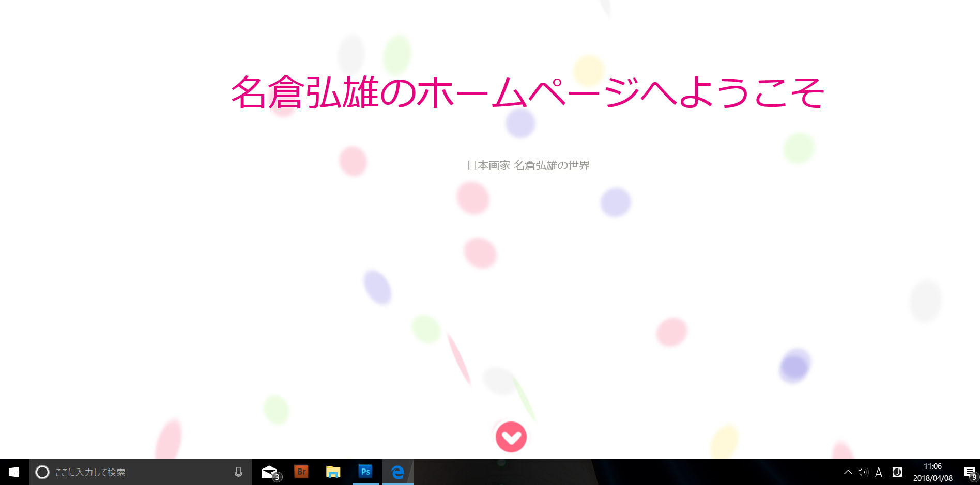This screenshot has height=485, width=980.
Task: Toggle the IME input mode 'A' indicator
Action: point(879,472)
